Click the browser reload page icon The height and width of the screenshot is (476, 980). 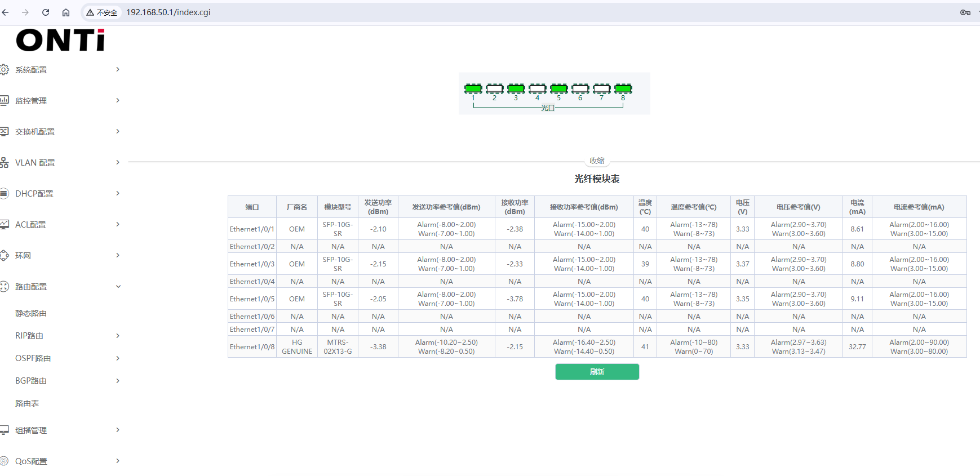(x=46, y=12)
